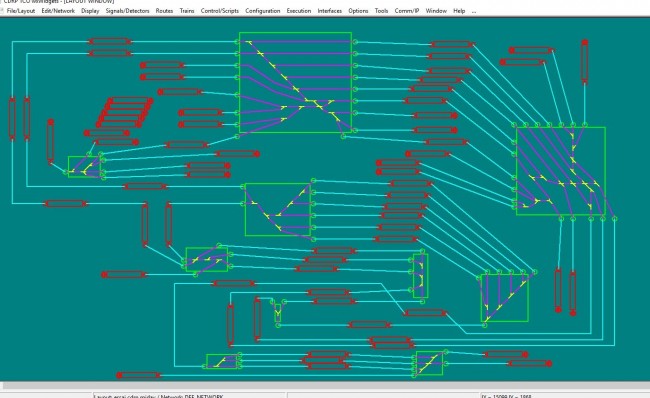Click the horizontal scrollbar below the layout
Viewport: 650px width, 398px height.
pyautogui.click(x=325, y=386)
